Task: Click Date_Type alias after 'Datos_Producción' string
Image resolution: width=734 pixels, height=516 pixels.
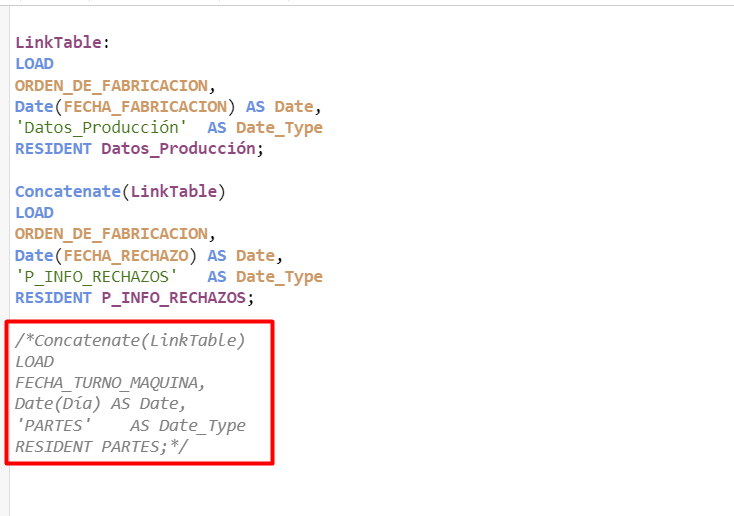Action: point(279,128)
